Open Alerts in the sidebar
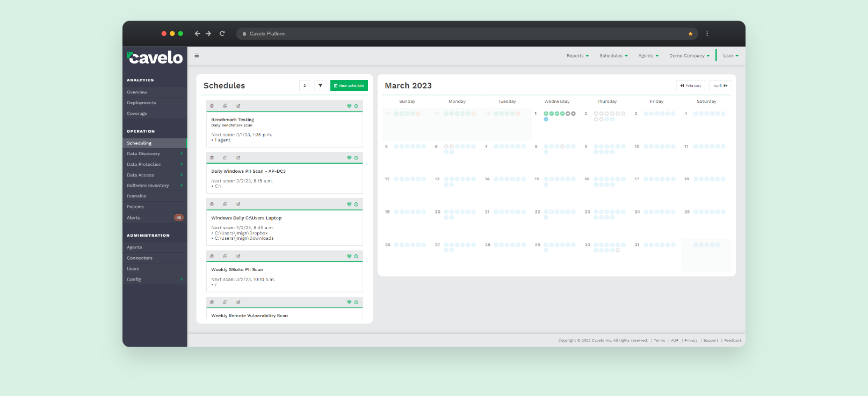 coord(155,218)
